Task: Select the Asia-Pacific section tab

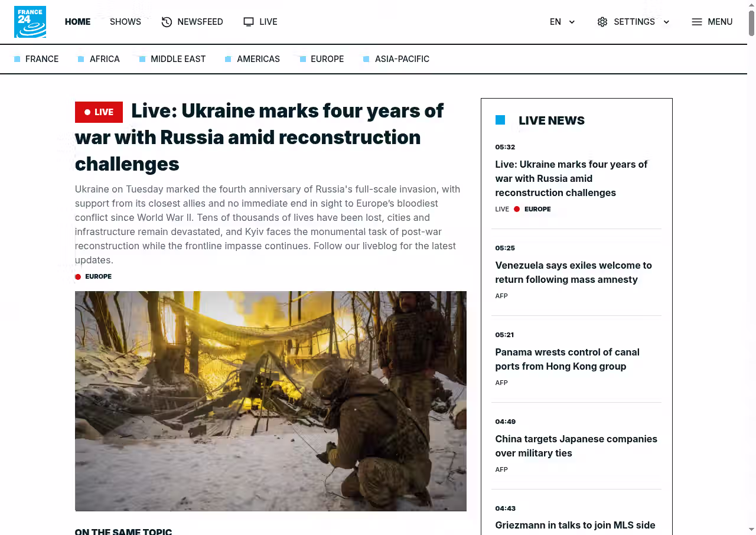Action: click(402, 59)
